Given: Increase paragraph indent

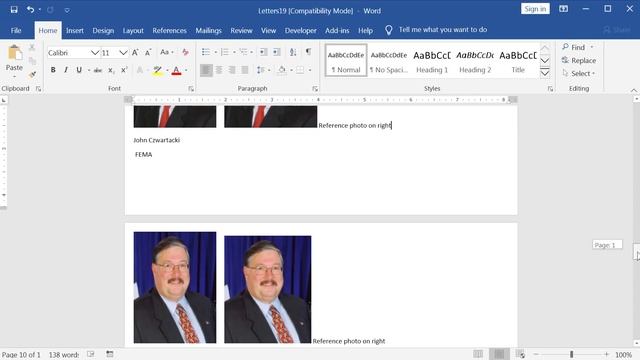Looking at the screenshot, I should [277, 52].
